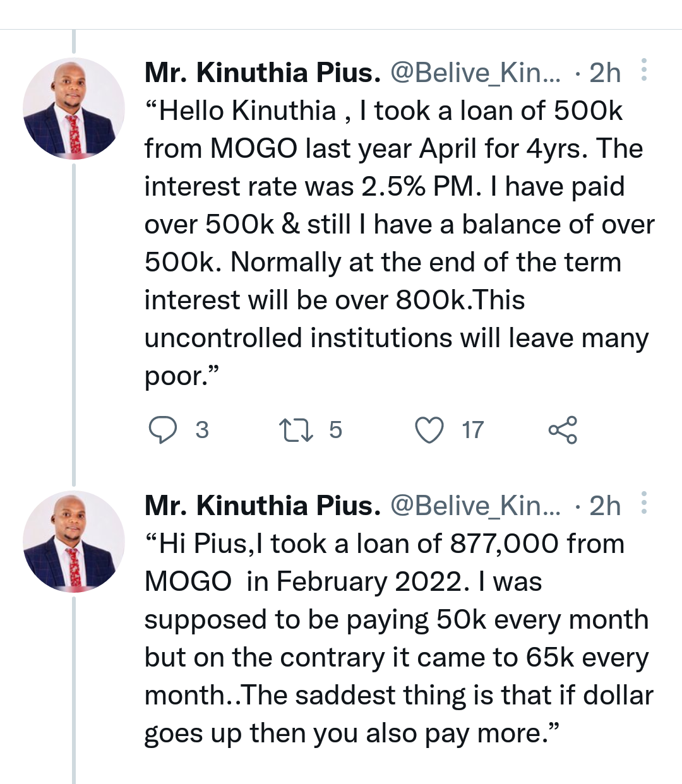Open profile picture on first tweet
682x784 pixels.
pyautogui.click(x=74, y=109)
